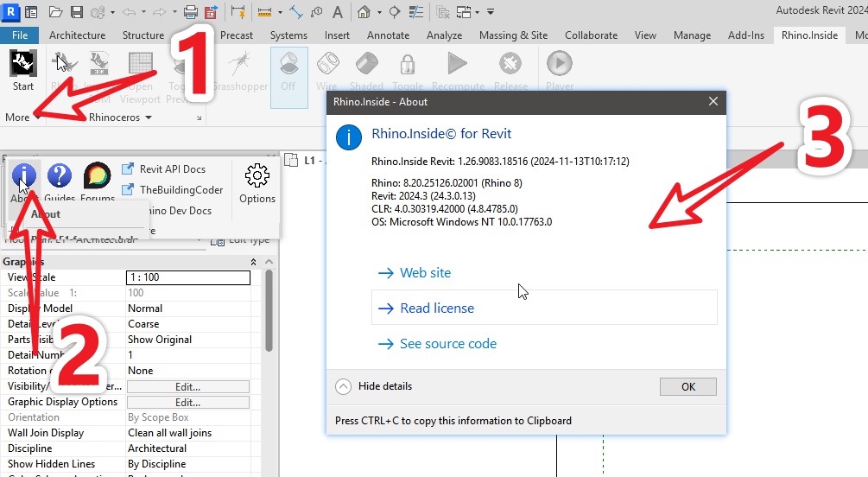Close the Rhino.Inside About dialog
This screenshot has width=868, height=477.
tap(713, 101)
